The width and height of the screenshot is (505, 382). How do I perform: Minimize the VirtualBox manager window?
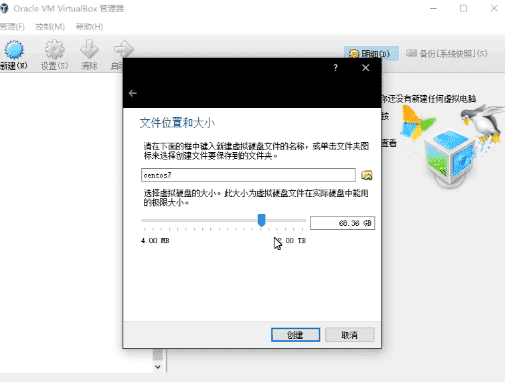click(x=433, y=9)
